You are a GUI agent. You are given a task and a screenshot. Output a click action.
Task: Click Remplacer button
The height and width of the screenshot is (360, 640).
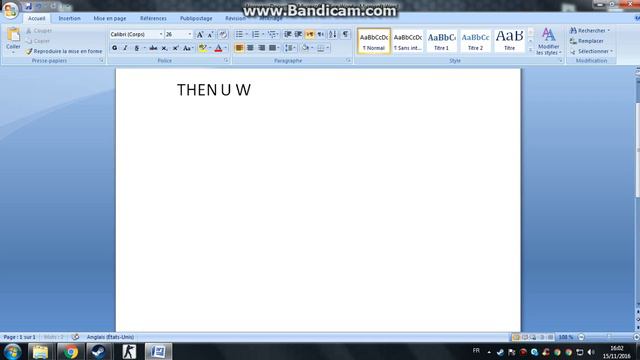click(x=587, y=41)
